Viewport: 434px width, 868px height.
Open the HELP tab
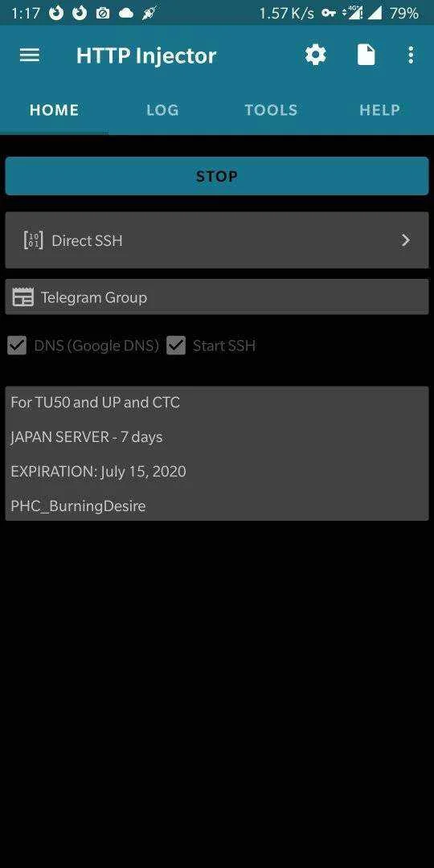tap(379, 110)
